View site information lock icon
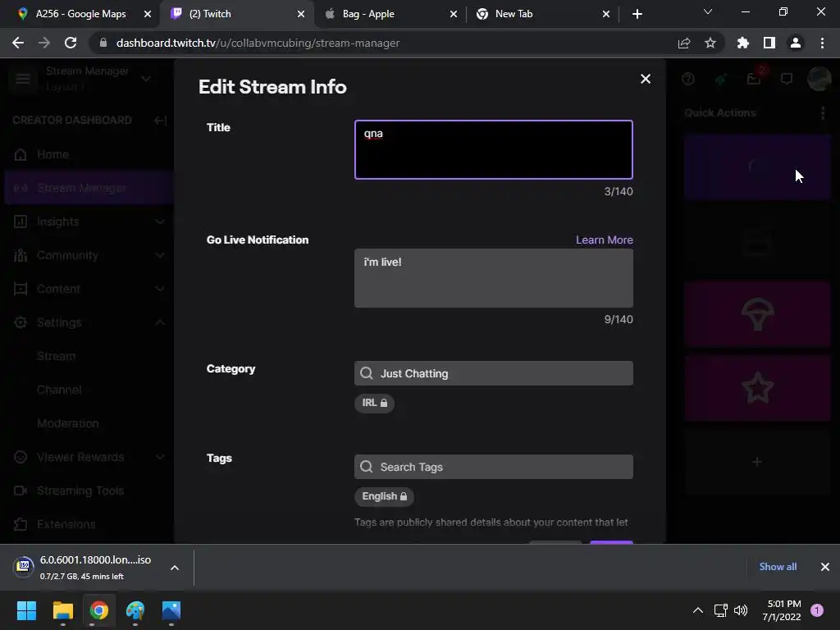This screenshot has width=840, height=630. [x=103, y=43]
